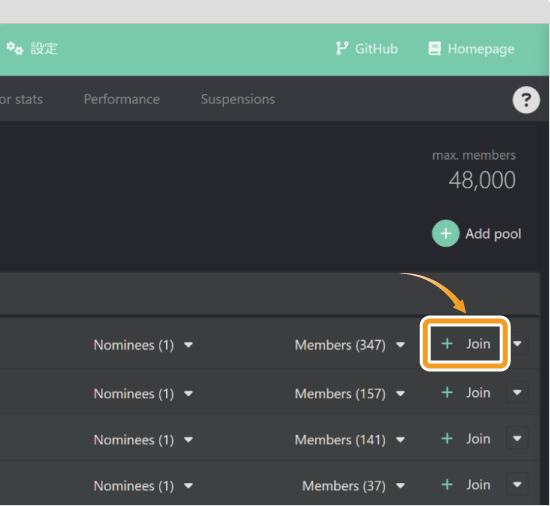Screen dimensions: 550x506
Task: Open the Members (141) list
Action: click(x=350, y=440)
